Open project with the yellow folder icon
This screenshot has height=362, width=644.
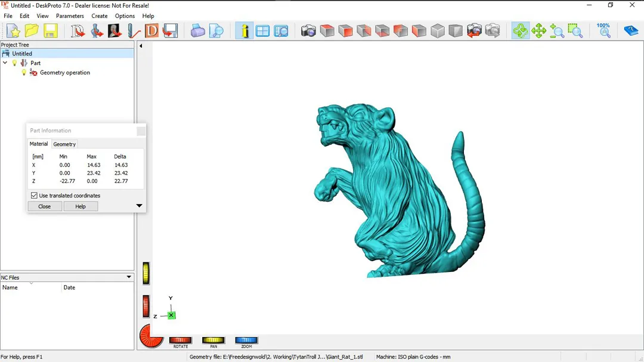tap(32, 31)
